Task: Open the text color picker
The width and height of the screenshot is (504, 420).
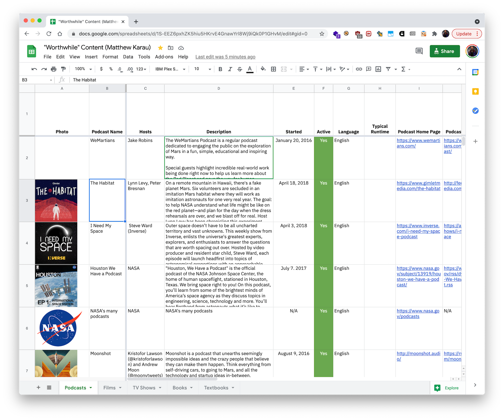Action: pos(250,69)
